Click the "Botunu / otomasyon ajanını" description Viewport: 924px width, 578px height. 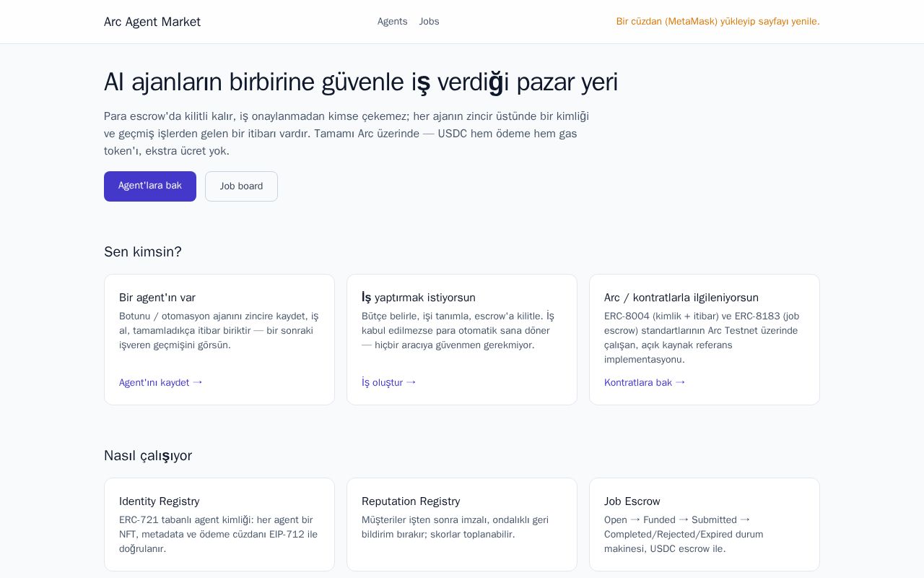point(219,331)
